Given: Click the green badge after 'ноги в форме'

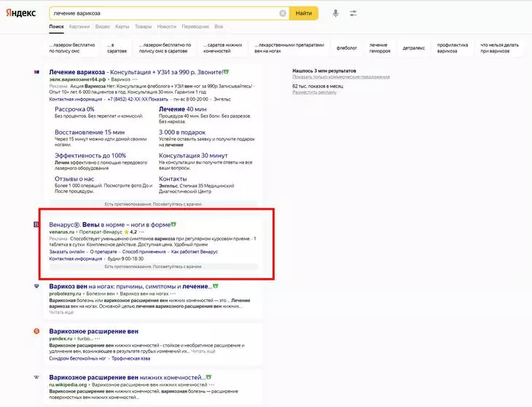Looking at the screenshot, I should coord(173,224).
